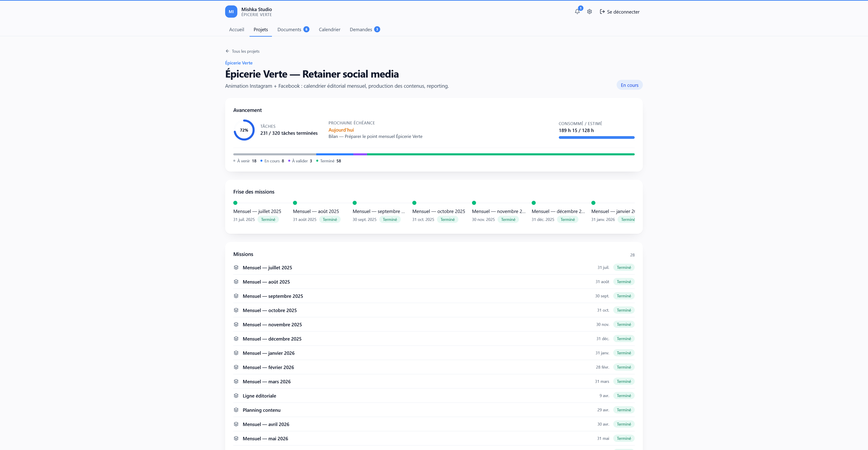The width and height of the screenshot is (868, 450).
Task: Click layers icon of Mensuel — janvier 2026
Action: tap(236, 353)
